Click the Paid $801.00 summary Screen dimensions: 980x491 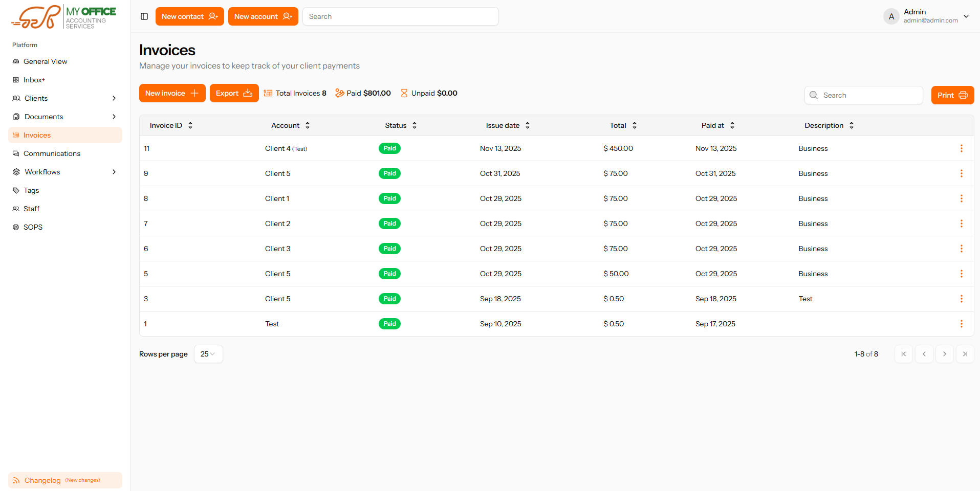[363, 93]
